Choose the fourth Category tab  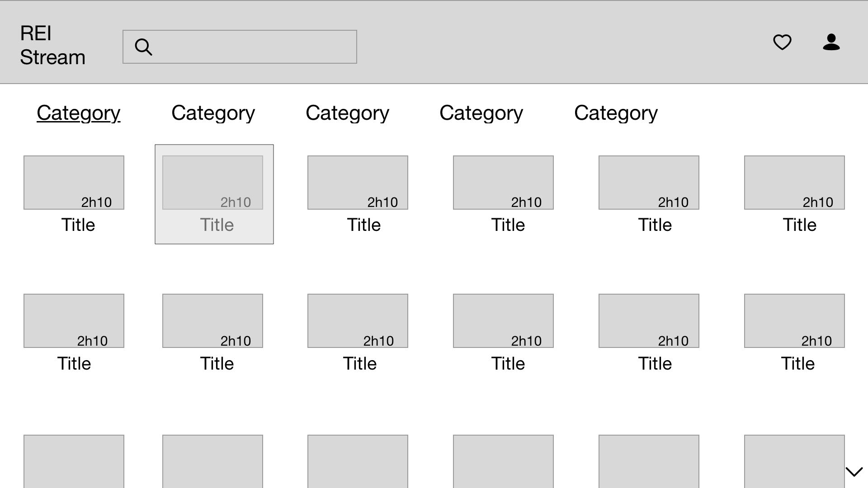(481, 113)
